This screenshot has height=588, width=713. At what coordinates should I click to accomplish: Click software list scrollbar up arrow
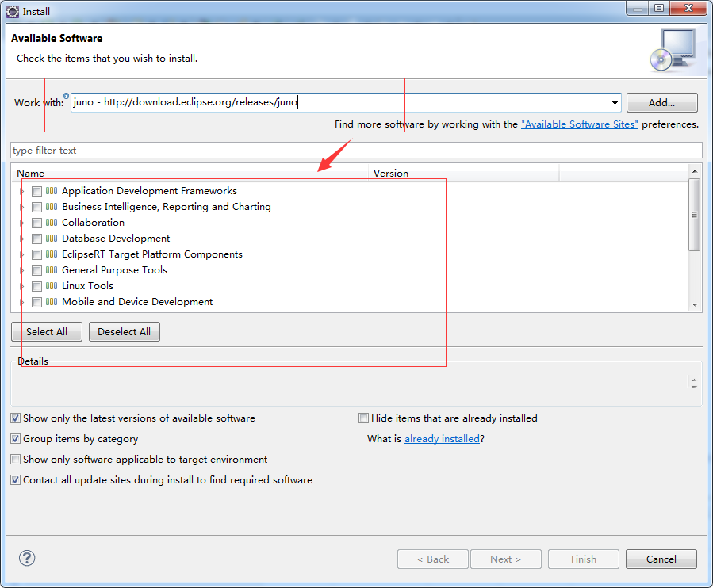695,171
